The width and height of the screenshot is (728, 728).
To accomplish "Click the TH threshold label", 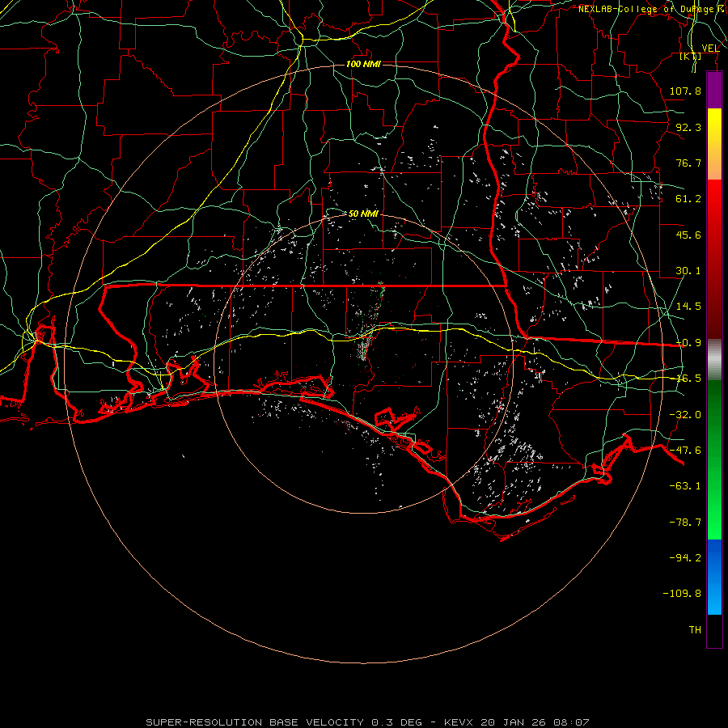I will pos(695,630).
